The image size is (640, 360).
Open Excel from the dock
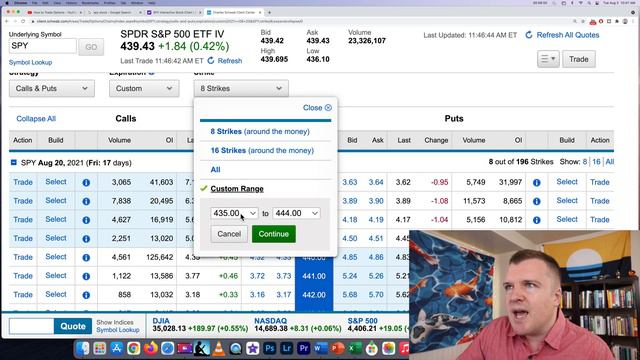tap(355, 348)
